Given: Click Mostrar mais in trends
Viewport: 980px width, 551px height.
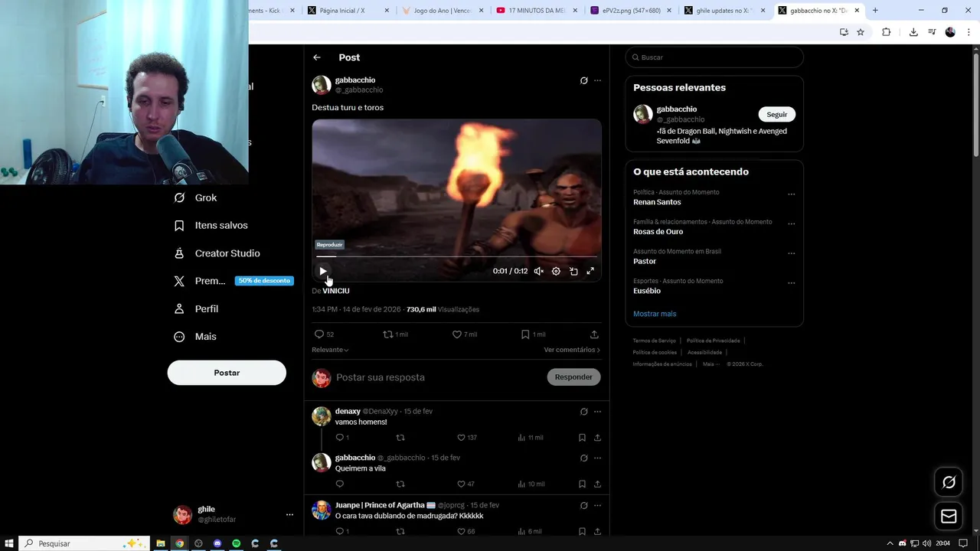Looking at the screenshot, I should click(655, 314).
